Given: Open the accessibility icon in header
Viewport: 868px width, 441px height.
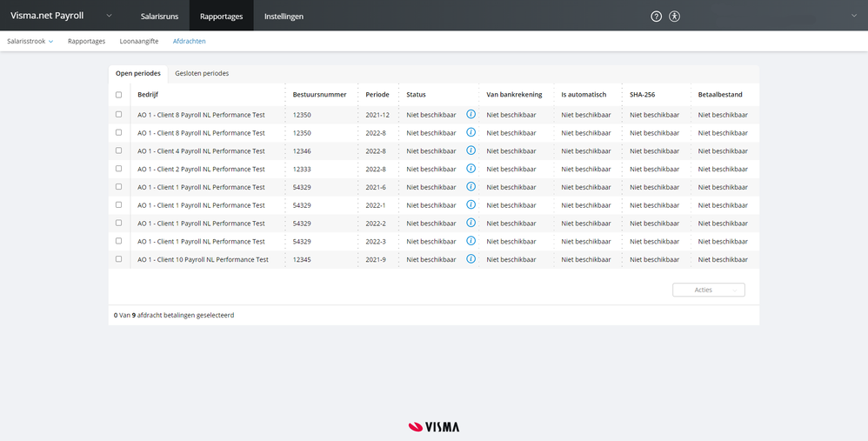Looking at the screenshot, I should point(674,16).
